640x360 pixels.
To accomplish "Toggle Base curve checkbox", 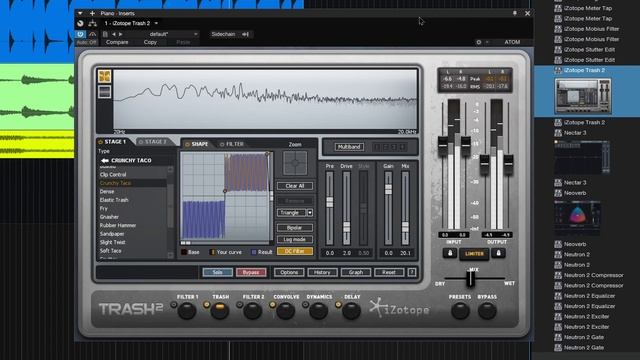I will 184,252.
